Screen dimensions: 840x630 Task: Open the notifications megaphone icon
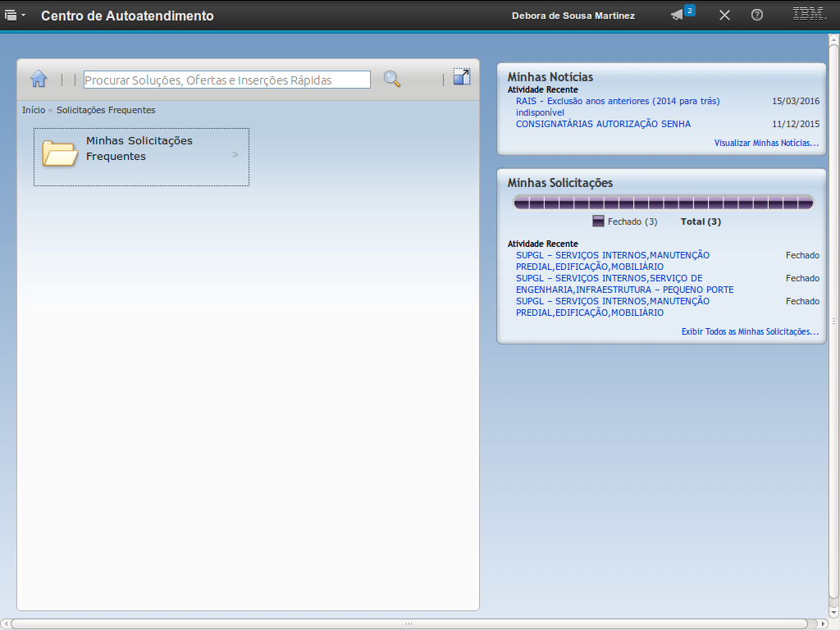pyautogui.click(x=678, y=15)
